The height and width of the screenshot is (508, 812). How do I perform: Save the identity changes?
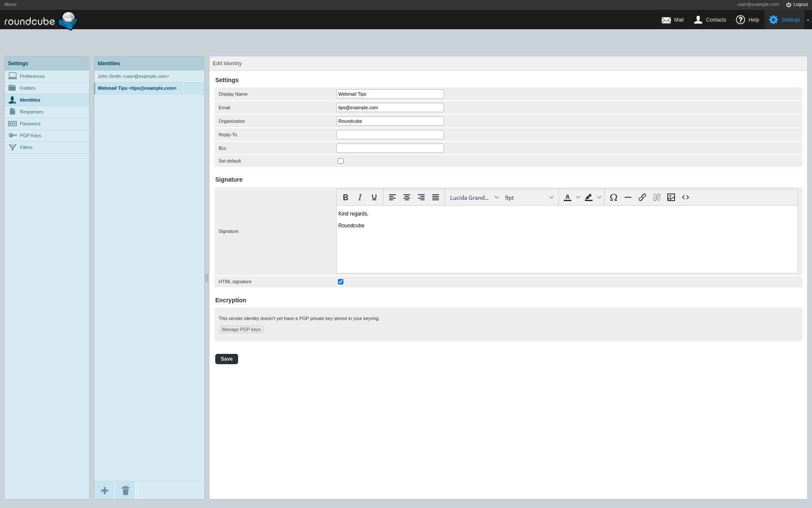pyautogui.click(x=227, y=359)
